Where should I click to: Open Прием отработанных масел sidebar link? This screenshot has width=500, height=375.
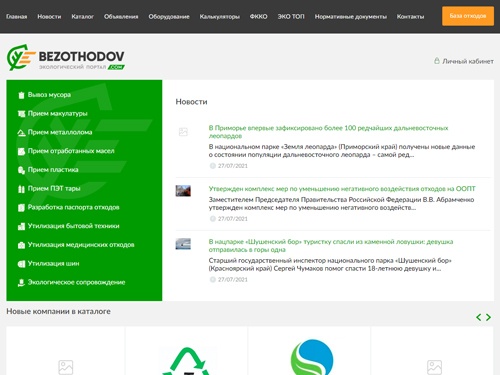(x=71, y=151)
